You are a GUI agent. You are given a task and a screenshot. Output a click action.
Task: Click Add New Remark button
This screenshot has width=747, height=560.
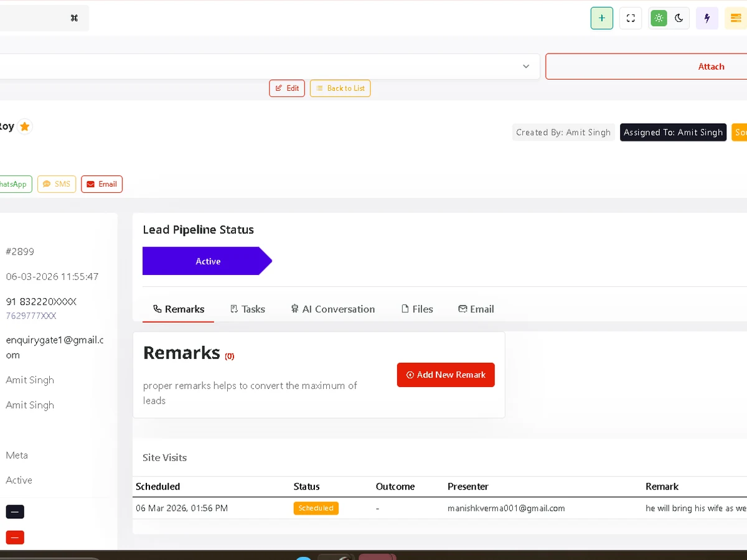[x=446, y=375]
